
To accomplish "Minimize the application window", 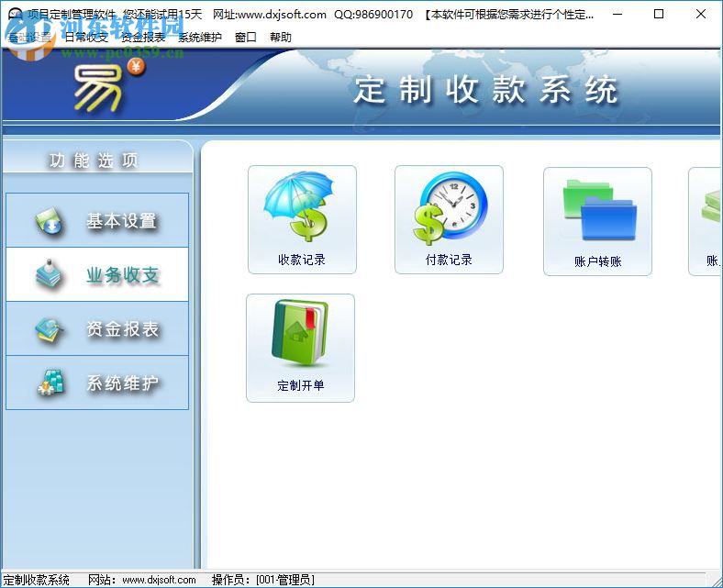I will pyautogui.click(x=617, y=14).
